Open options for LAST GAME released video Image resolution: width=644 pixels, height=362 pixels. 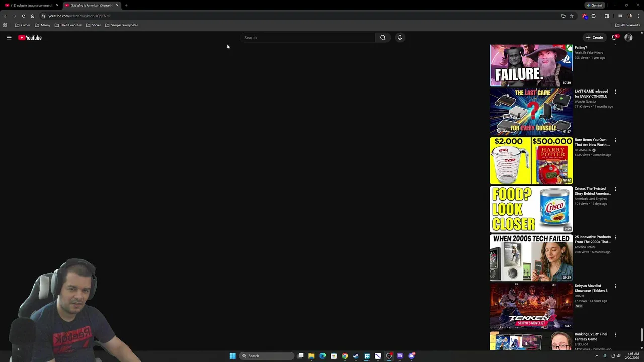(x=615, y=92)
